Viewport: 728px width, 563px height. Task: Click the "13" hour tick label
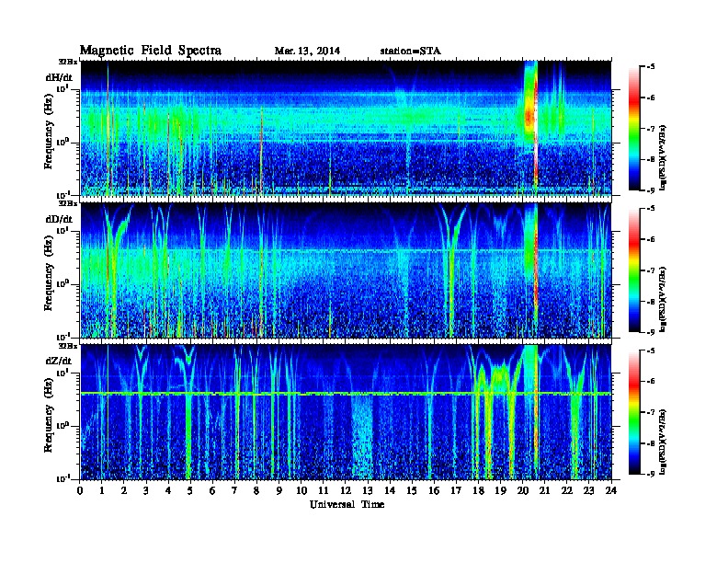[368, 491]
